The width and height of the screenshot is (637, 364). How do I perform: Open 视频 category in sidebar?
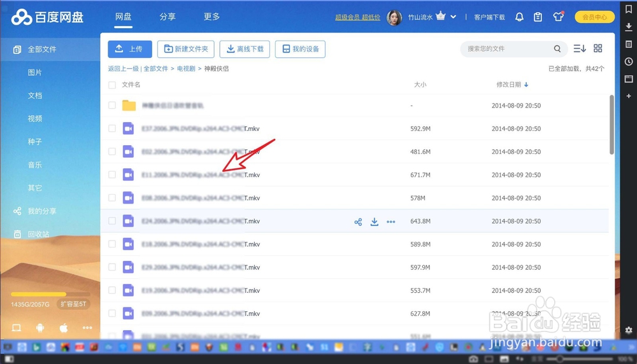[x=35, y=118]
